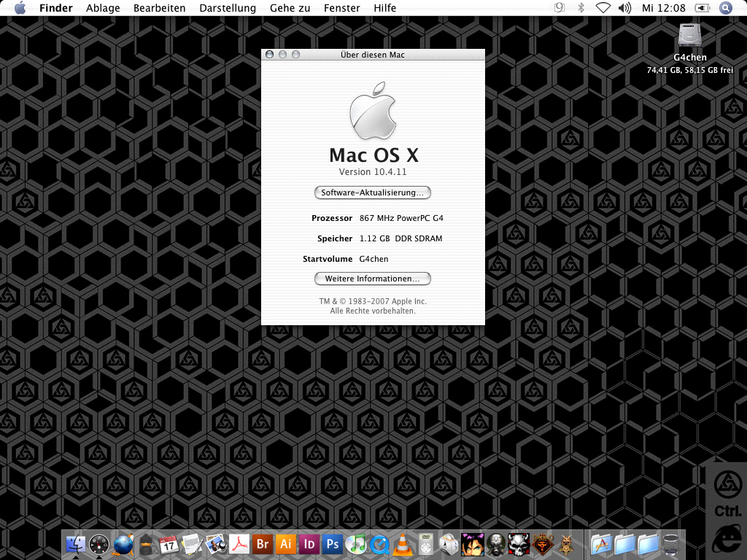This screenshot has height=560, width=747.
Task: Open Adobe Bridge (Br) icon
Action: 263,544
